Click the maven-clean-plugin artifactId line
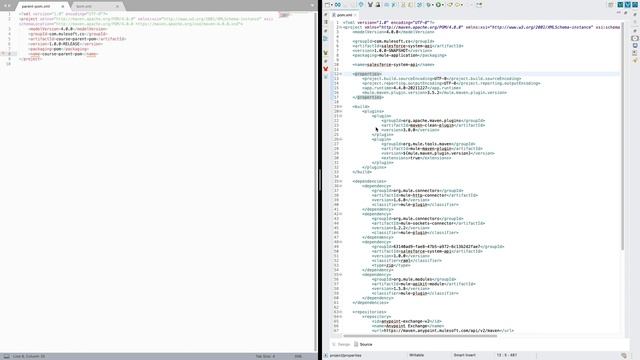 (x=433, y=125)
